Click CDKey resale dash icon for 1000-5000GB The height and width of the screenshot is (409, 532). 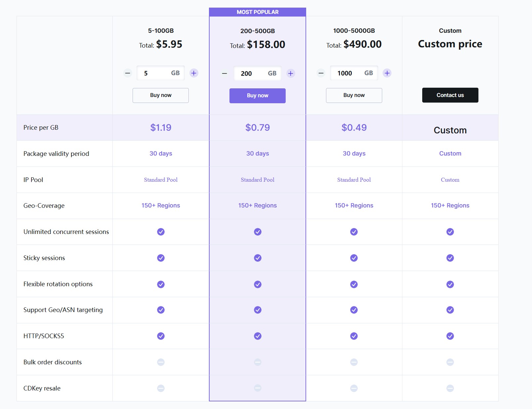pos(354,388)
